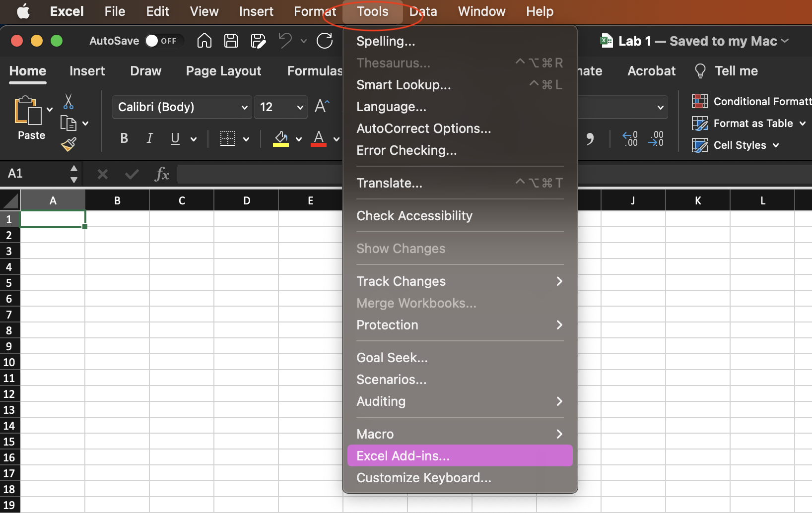Apply the yellow fill color swatch
Screen dimensions: 812x513
pyautogui.click(x=281, y=138)
